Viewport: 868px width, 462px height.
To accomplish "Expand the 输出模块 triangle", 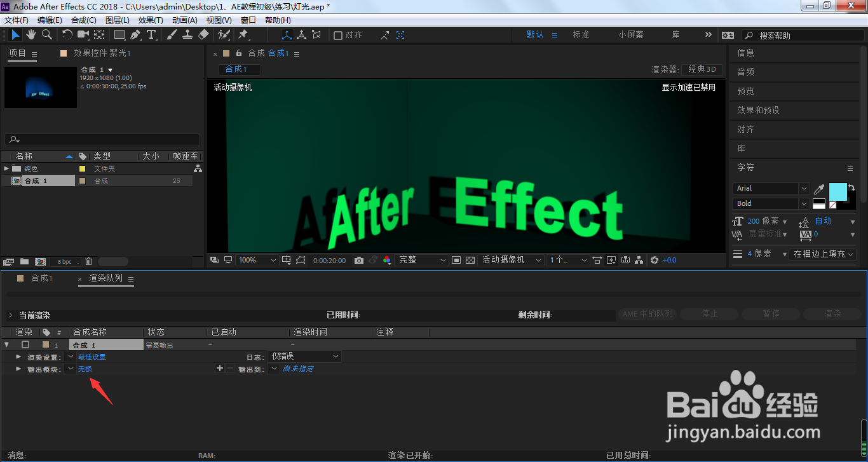I will point(18,369).
